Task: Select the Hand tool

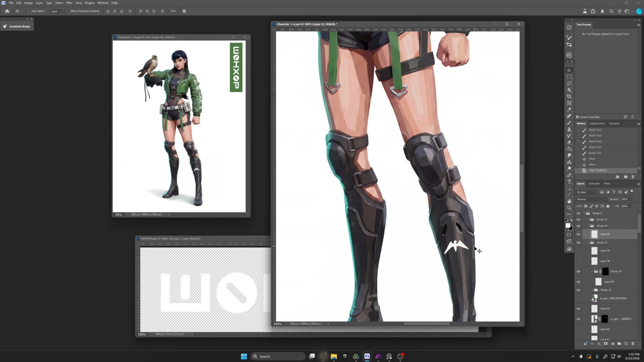Action: [569, 201]
